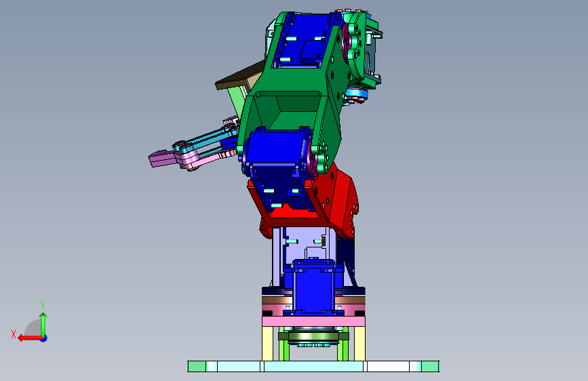Click the red X axis arrow of the triad

coord(29,338)
